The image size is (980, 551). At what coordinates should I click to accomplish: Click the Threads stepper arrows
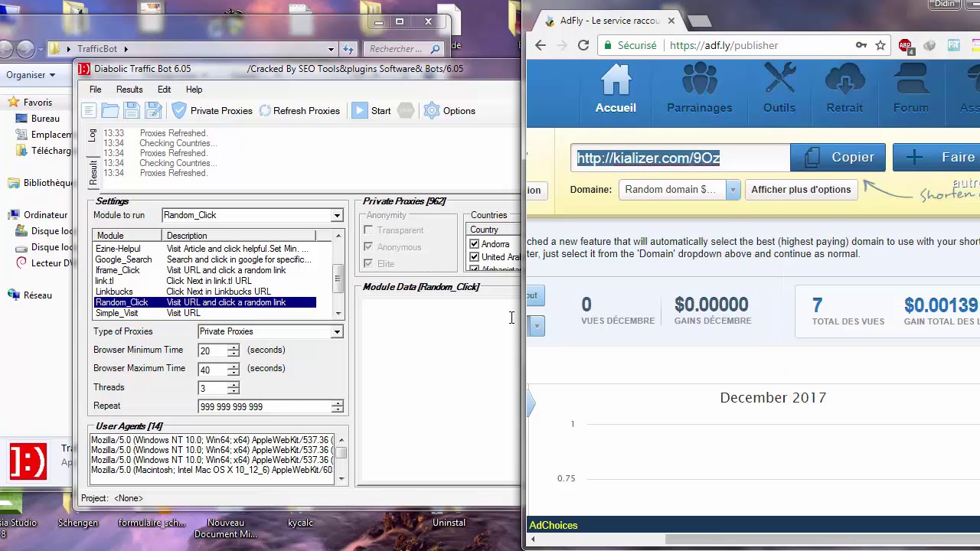tap(233, 388)
